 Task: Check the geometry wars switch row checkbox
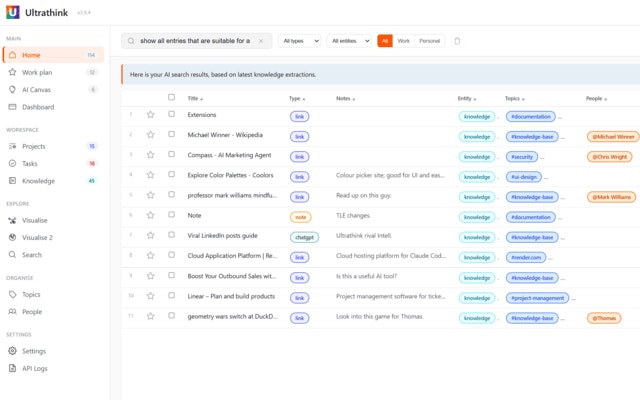171,315
